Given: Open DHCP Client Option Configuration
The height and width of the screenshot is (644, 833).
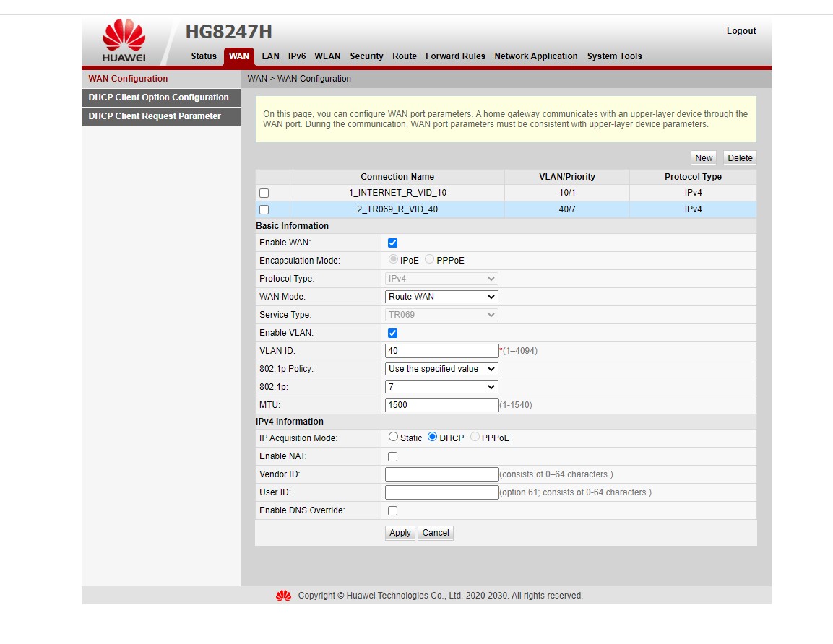Looking at the screenshot, I should click(x=161, y=97).
